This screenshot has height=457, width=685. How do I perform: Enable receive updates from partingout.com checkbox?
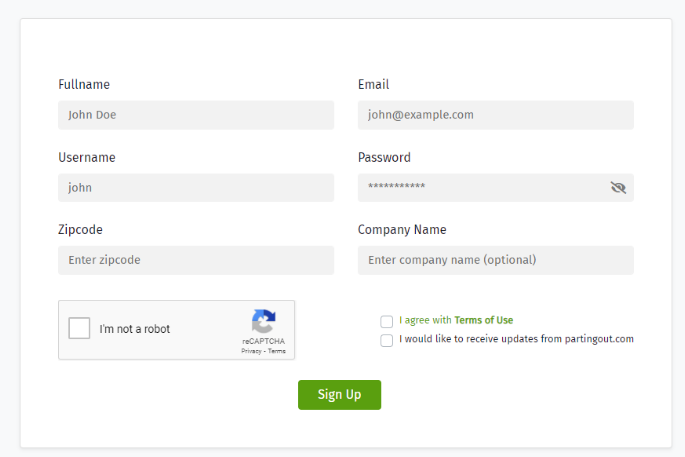(x=386, y=340)
